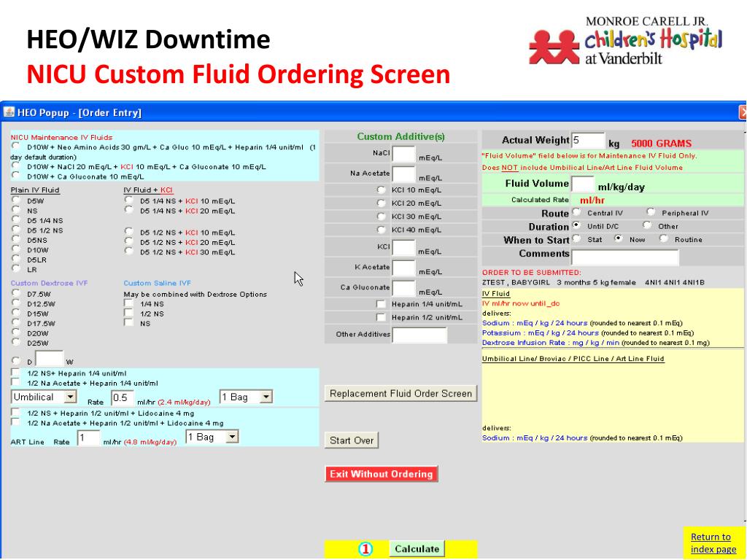Viewport: 747px width, 560px height.
Task: Check 1/4 NS custom saline
Action: click(128, 303)
